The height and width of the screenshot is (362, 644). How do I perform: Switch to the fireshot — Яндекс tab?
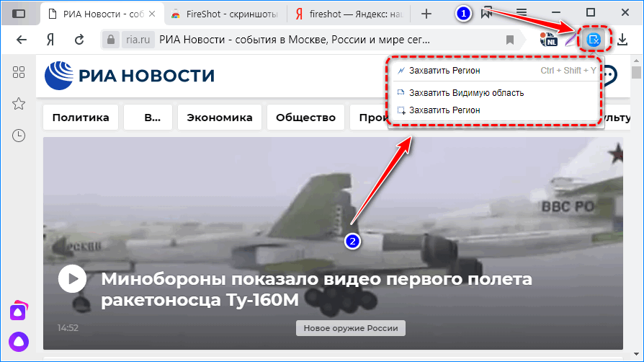click(x=349, y=14)
